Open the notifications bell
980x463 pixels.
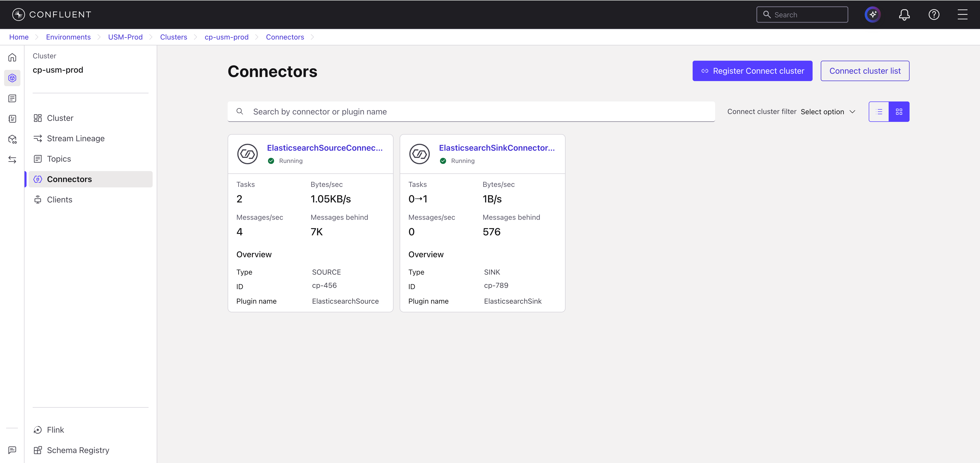(904, 15)
